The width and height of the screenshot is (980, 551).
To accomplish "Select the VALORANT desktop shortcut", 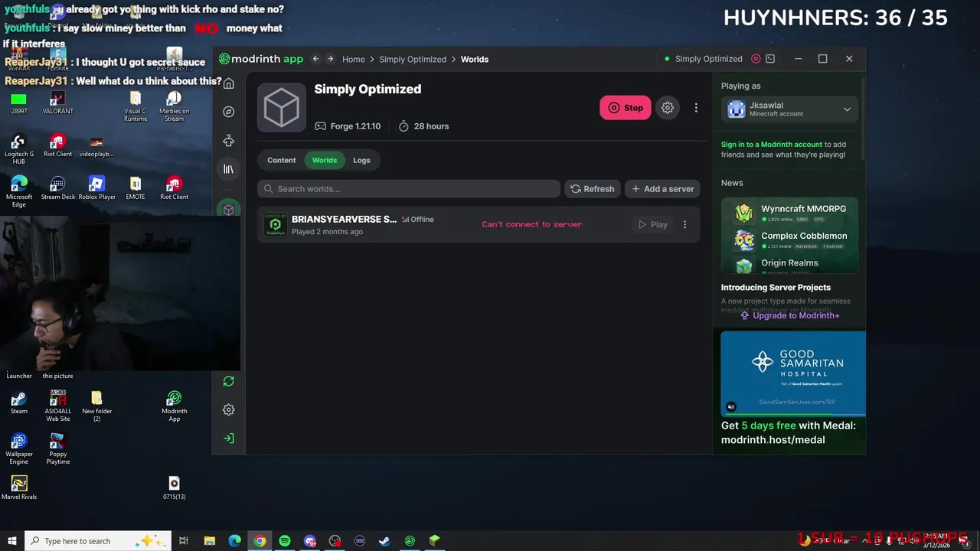I will [57, 103].
